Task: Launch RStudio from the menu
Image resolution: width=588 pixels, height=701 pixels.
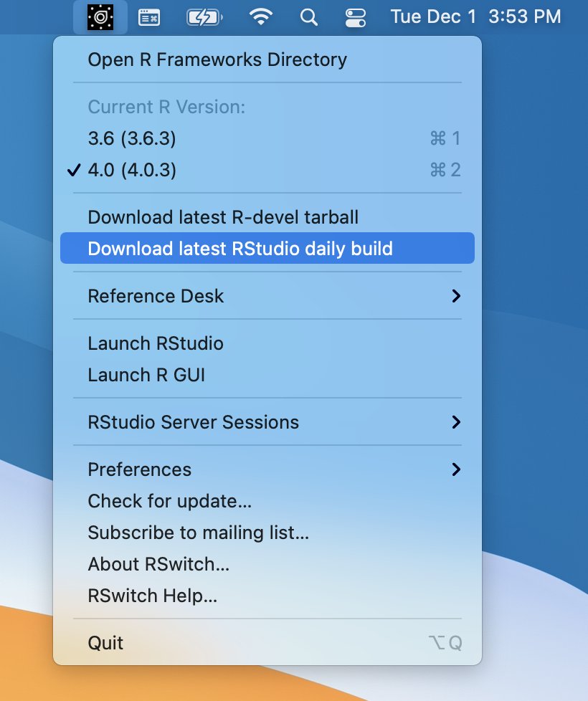Action: point(267,343)
